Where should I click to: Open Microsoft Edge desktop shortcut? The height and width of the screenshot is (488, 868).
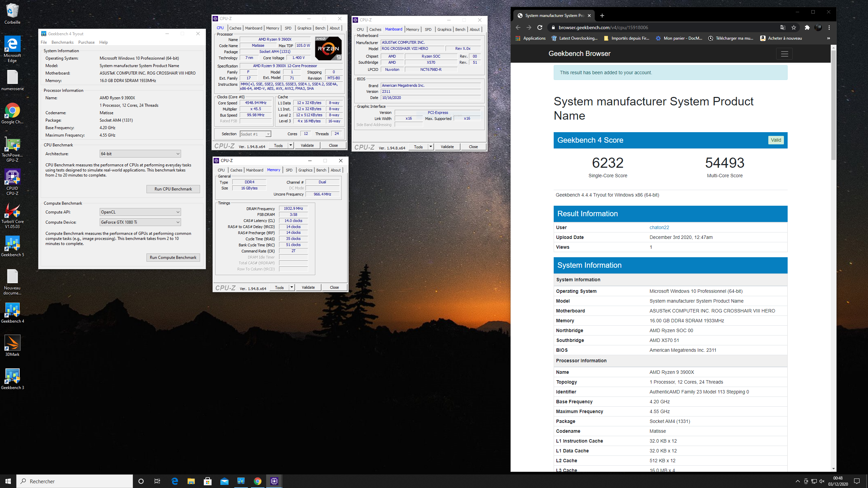click(12, 49)
